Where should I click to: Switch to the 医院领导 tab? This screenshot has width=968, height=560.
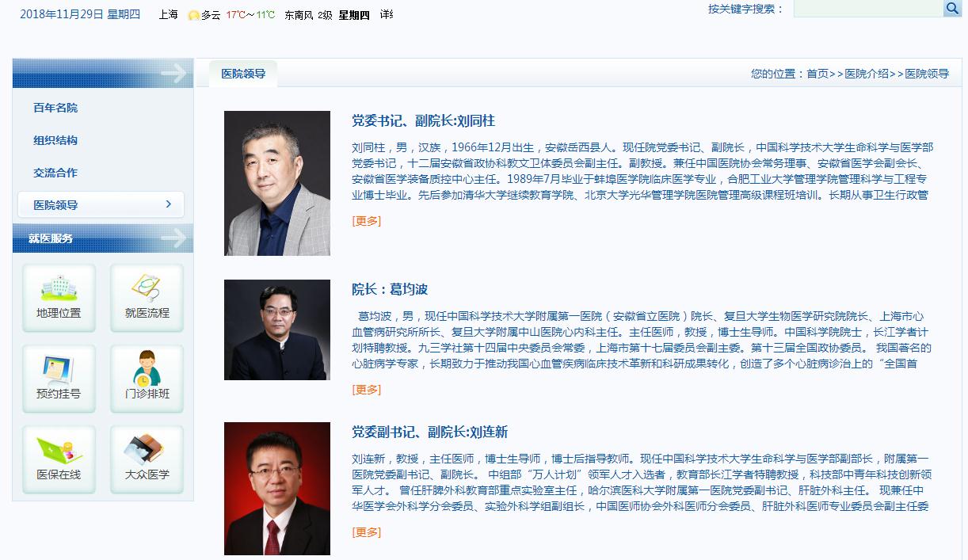click(x=243, y=74)
